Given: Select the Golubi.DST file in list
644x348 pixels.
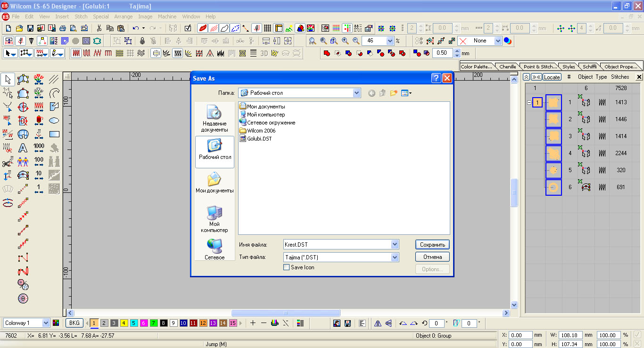Looking at the screenshot, I should tap(256, 139).
